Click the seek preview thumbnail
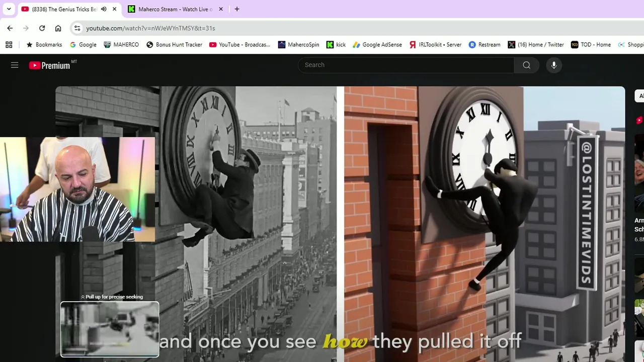644x362 pixels. tap(110, 329)
